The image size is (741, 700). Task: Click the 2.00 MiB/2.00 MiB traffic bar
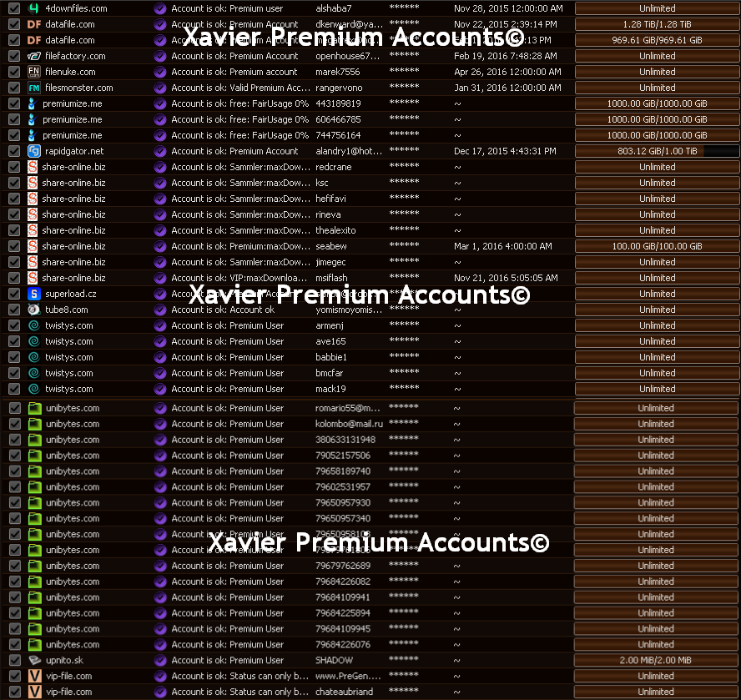(655, 660)
